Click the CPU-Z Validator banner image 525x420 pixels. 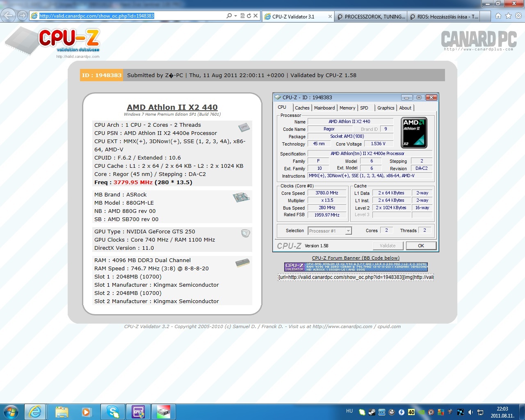click(356, 267)
